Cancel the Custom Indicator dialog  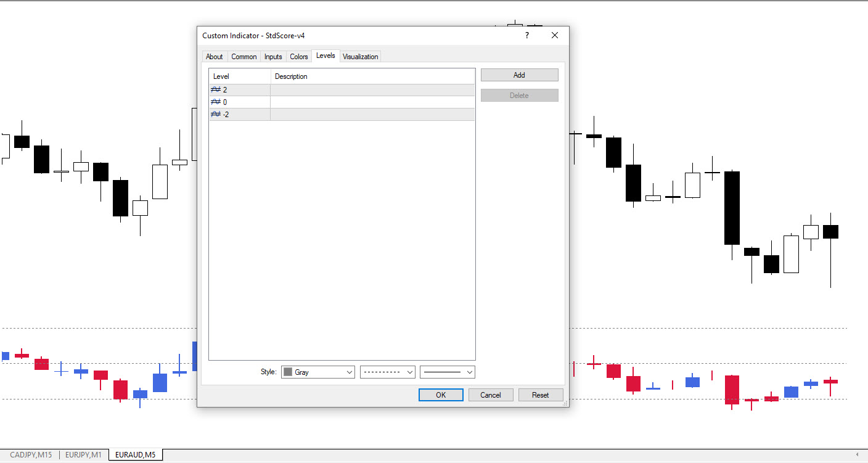[491, 395]
